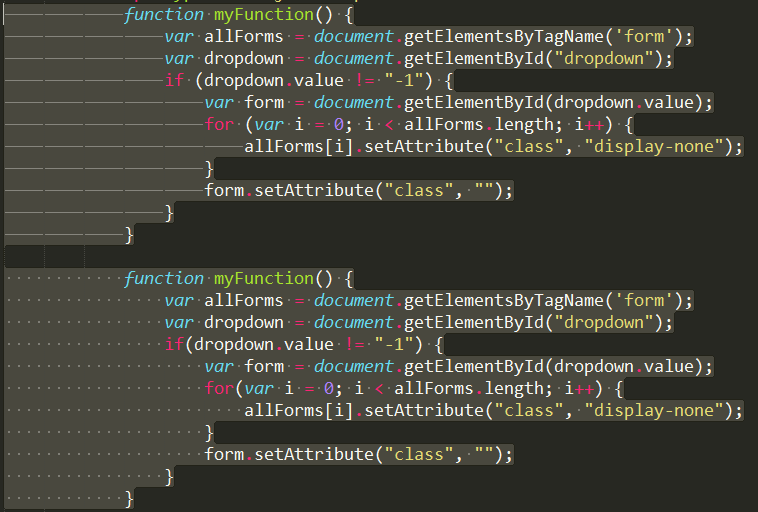Click 'myFunction' name in the space-indented dotted block

click(264, 278)
